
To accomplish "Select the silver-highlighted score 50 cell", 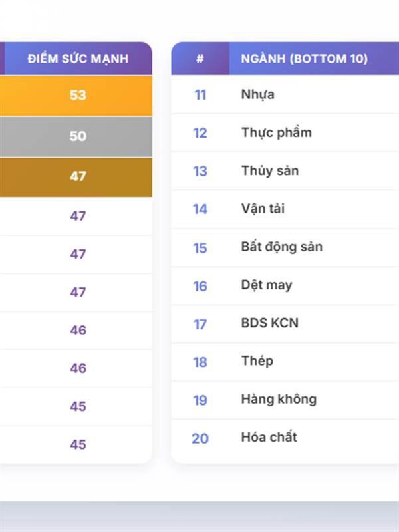I will click(78, 136).
